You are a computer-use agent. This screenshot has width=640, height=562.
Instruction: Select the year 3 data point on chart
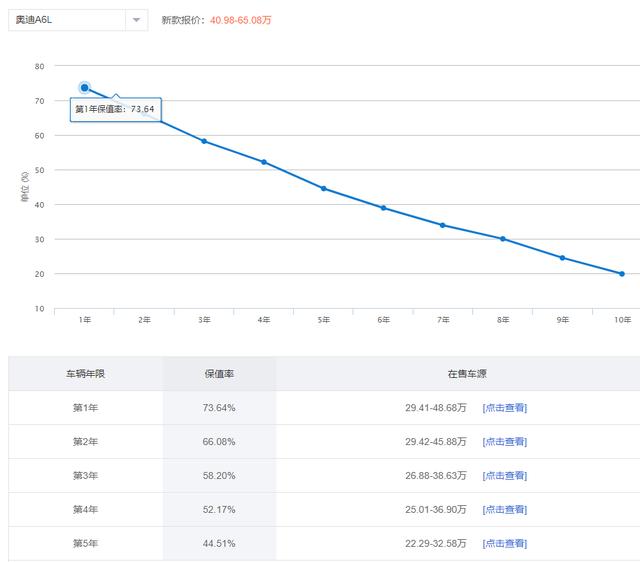coord(204,141)
